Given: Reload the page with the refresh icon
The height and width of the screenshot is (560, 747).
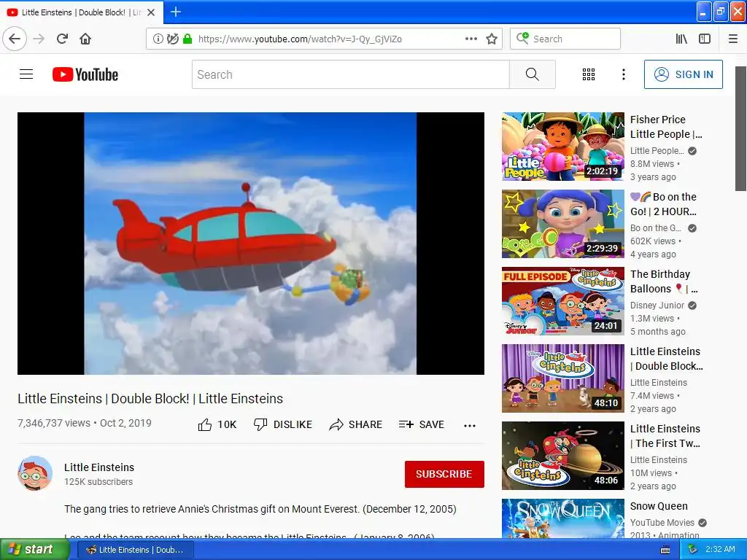Looking at the screenshot, I should point(62,39).
